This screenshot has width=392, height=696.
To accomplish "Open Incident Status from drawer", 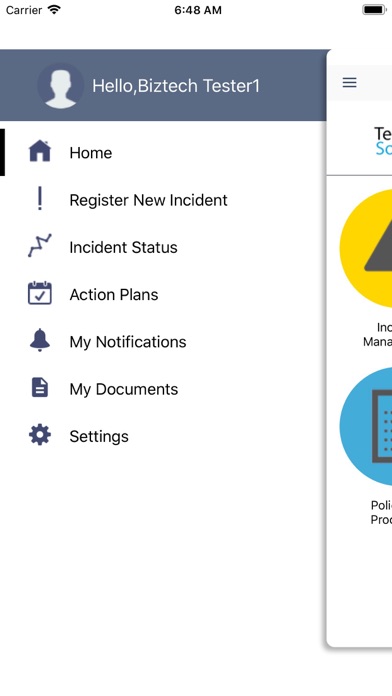I will (x=163, y=247).
